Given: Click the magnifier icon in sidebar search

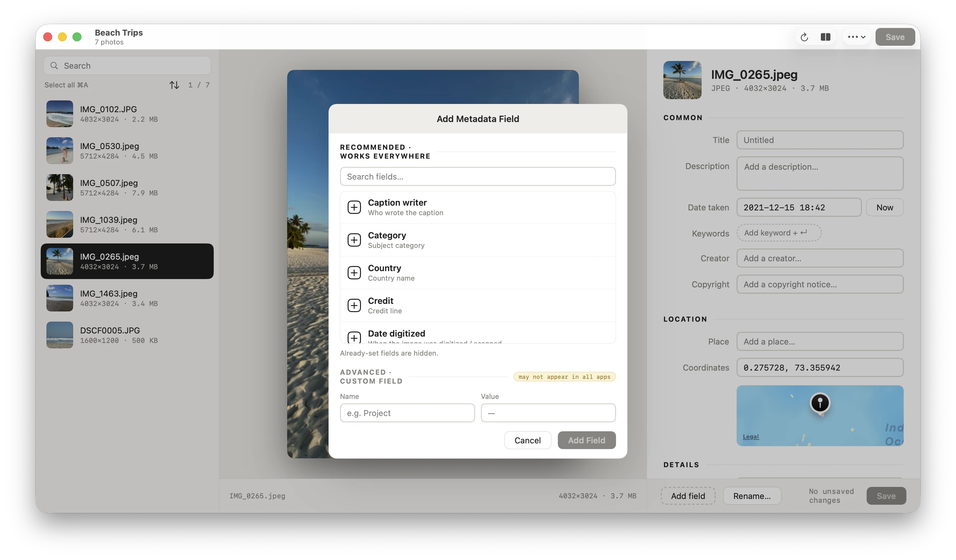Looking at the screenshot, I should click(x=54, y=65).
